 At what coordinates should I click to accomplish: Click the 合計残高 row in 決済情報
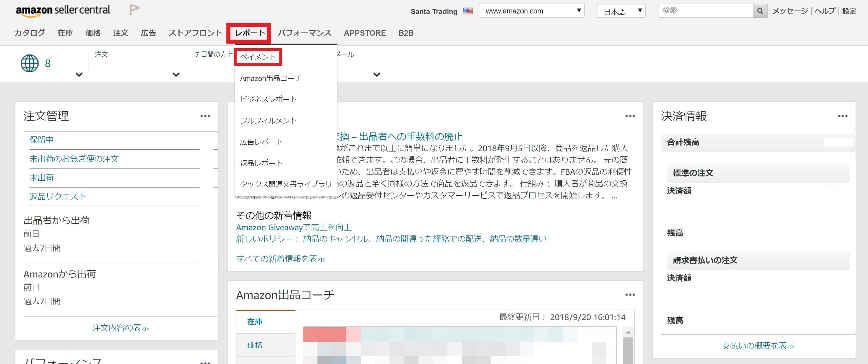click(758, 142)
